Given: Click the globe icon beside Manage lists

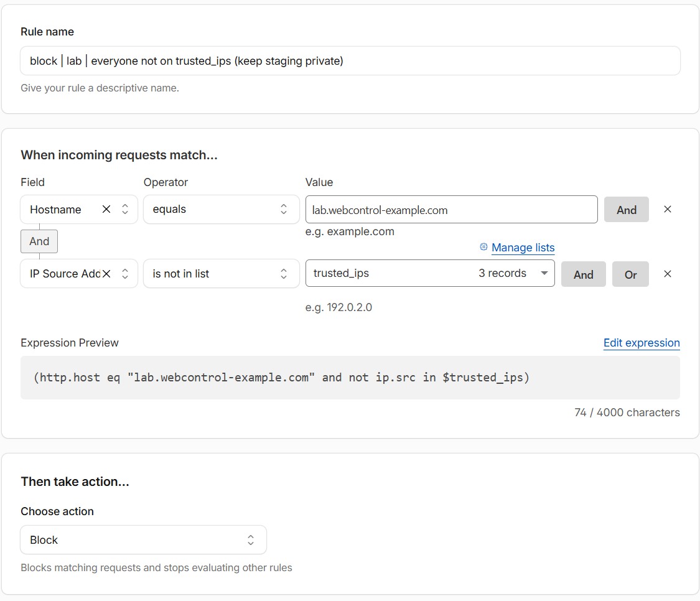Looking at the screenshot, I should coord(483,247).
